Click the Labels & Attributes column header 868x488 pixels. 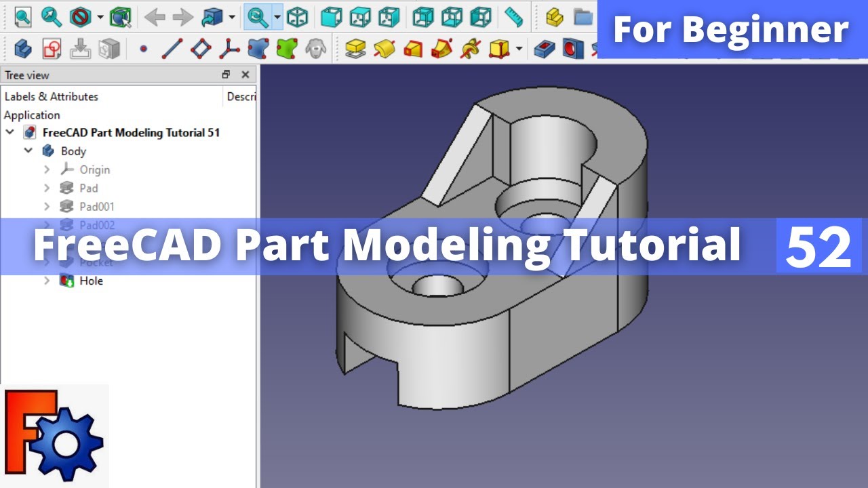tap(52, 96)
